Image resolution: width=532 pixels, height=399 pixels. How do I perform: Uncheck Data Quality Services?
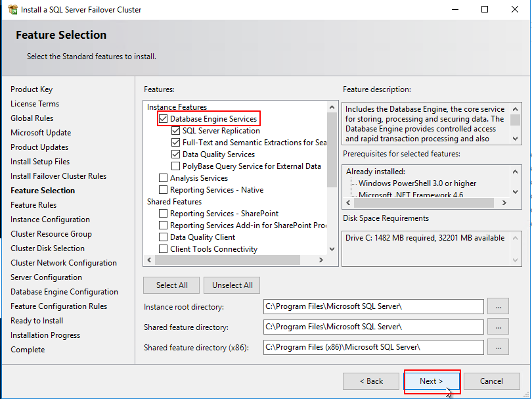click(175, 154)
